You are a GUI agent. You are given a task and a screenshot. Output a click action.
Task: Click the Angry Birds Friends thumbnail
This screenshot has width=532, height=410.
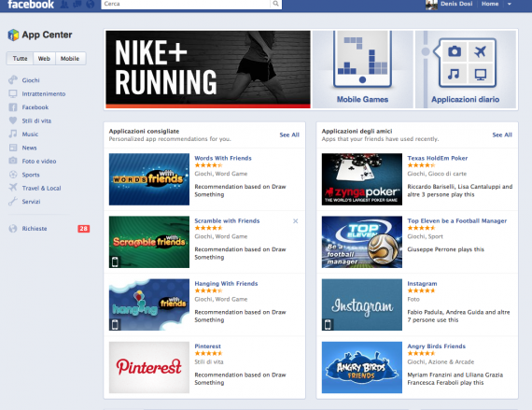[362, 368]
